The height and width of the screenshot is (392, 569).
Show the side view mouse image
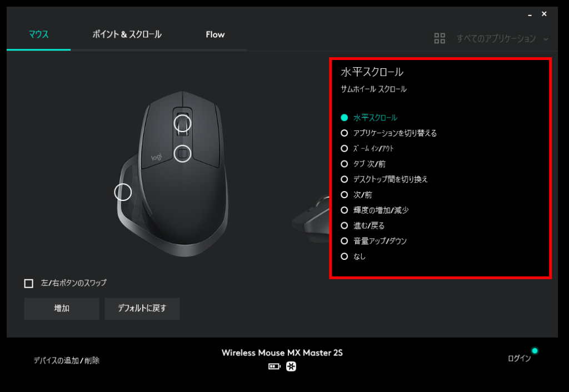tap(311, 219)
